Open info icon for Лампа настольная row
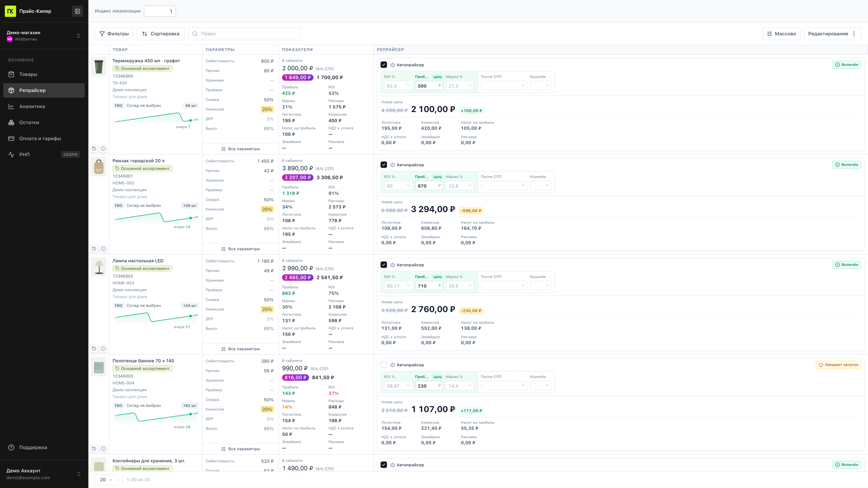The width and height of the screenshot is (868, 488). (103, 349)
